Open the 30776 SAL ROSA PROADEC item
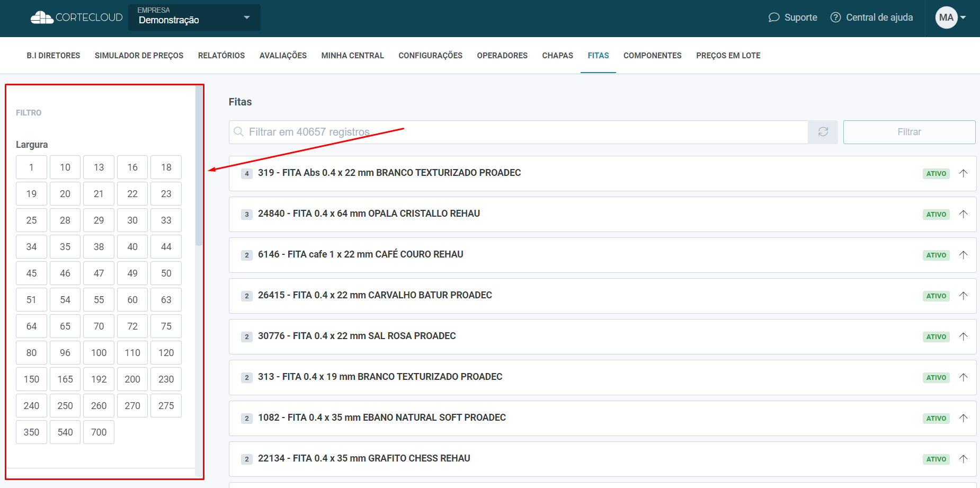 point(357,336)
